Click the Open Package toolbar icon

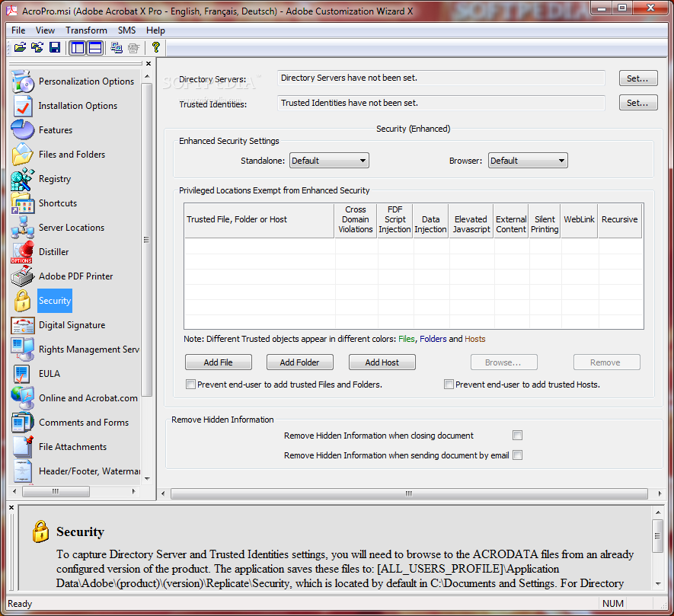20,47
